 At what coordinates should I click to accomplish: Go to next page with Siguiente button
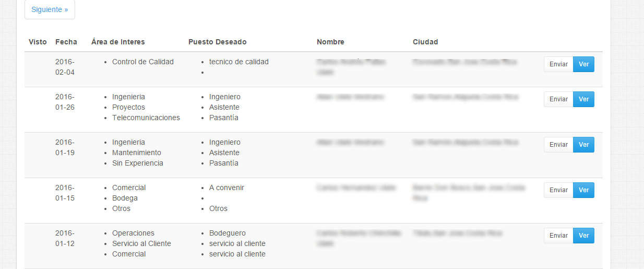[x=50, y=10]
